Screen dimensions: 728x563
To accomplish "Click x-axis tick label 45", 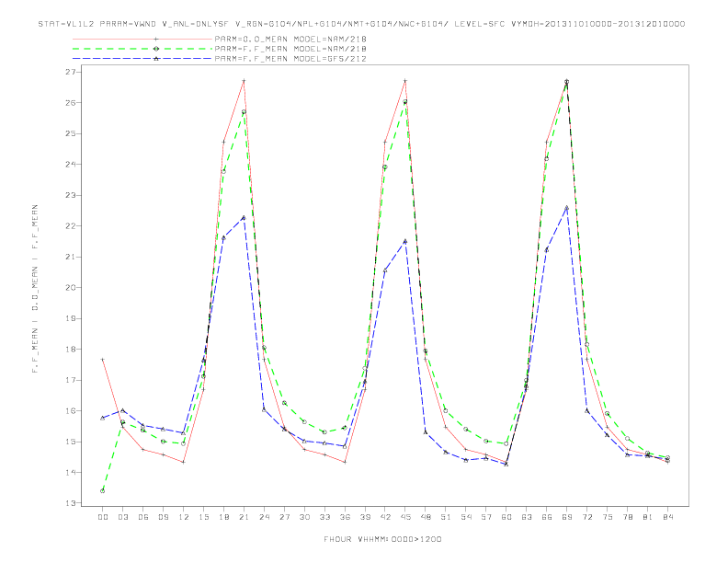I will pyautogui.click(x=405, y=517).
